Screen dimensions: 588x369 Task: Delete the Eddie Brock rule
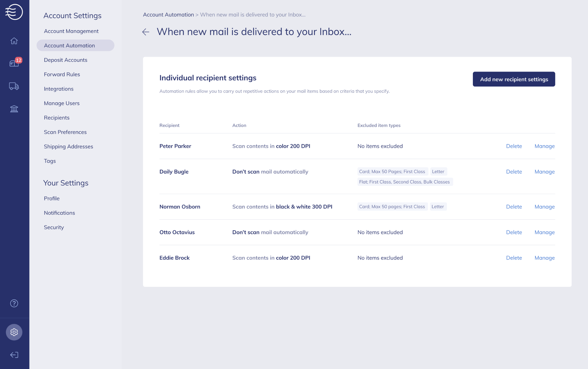(514, 258)
